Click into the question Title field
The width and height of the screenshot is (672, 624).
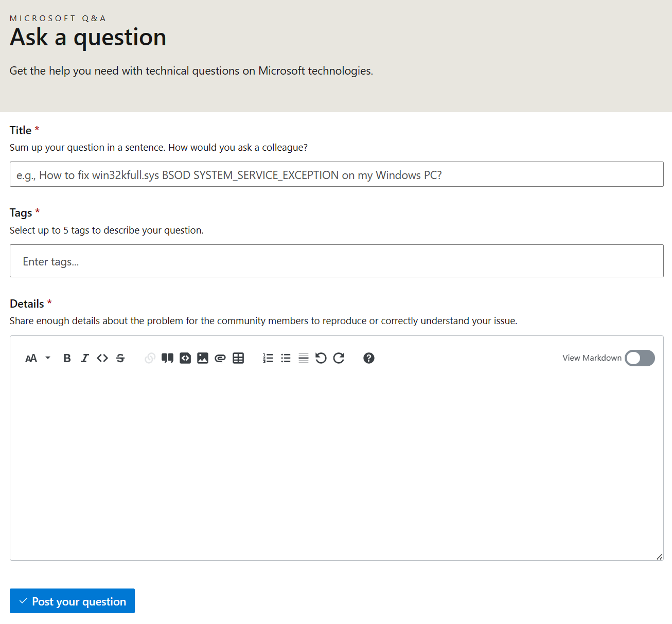click(337, 174)
